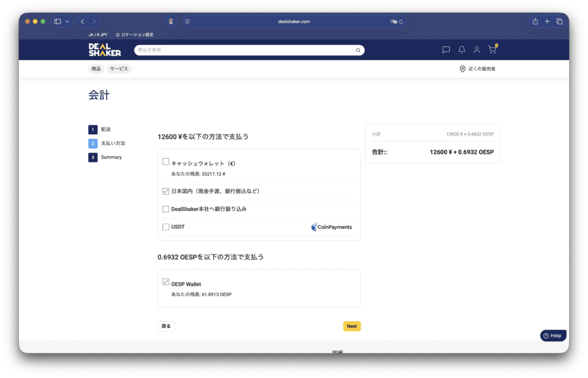Open the chat messages icon
This screenshot has width=588, height=378.
click(446, 50)
